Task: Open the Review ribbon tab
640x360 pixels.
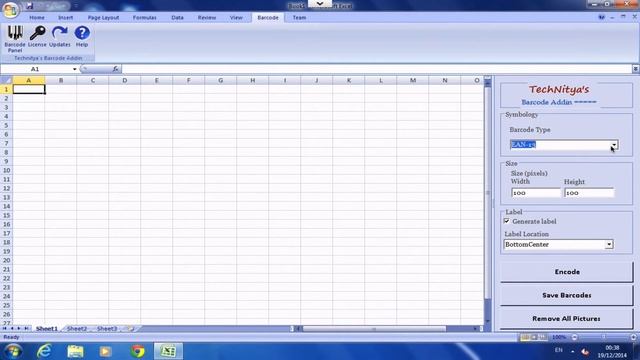Action: tap(207, 18)
